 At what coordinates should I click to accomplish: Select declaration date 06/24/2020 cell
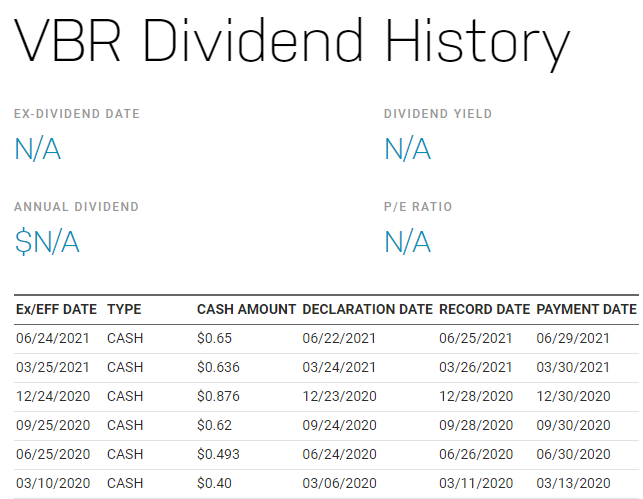(x=340, y=454)
